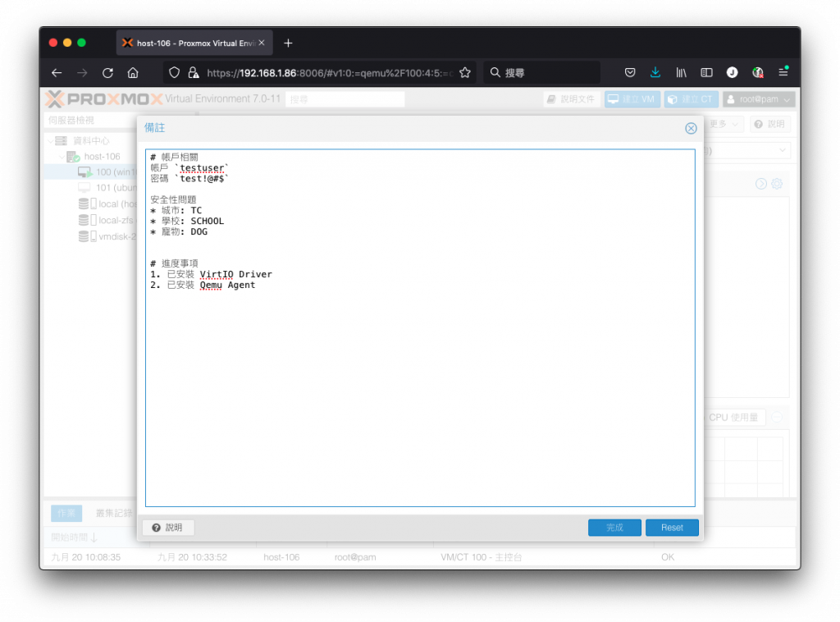Click the round account avatar icon
The height and width of the screenshot is (622, 840).
pyautogui.click(x=732, y=72)
